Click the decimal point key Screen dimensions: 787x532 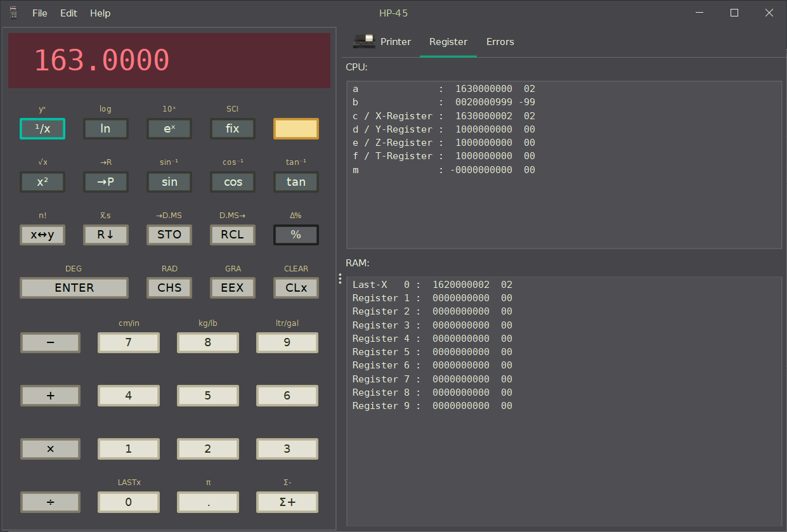(x=208, y=502)
